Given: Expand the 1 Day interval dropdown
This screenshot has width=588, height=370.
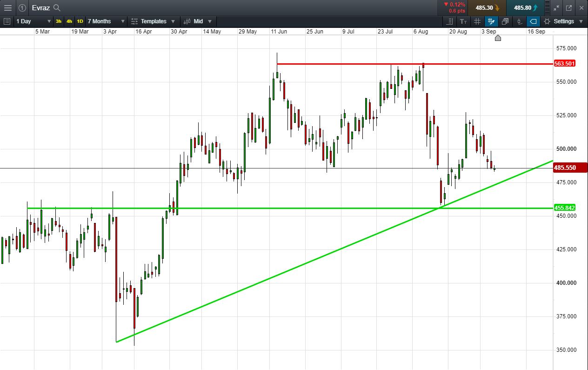Looking at the screenshot, I should coord(33,21).
